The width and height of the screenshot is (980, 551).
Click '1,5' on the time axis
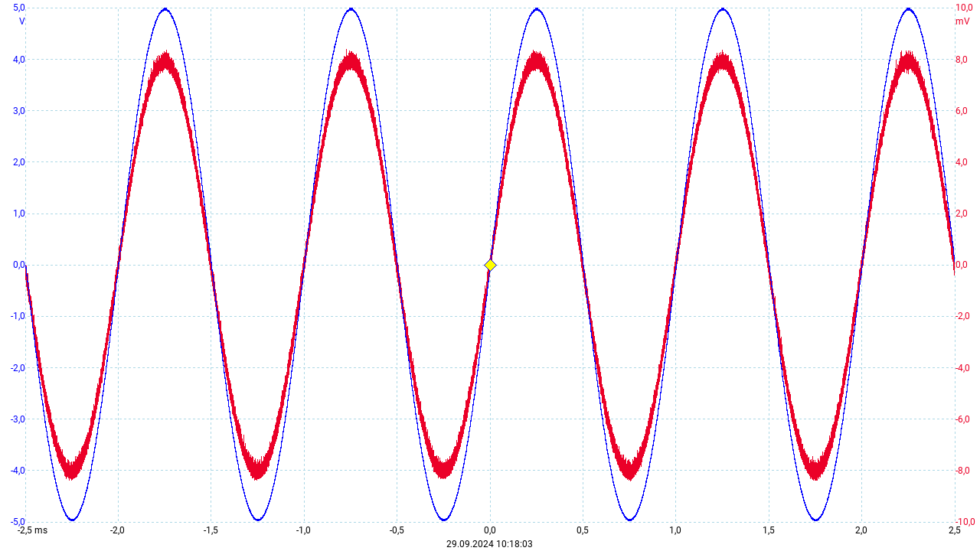pyautogui.click(x=769, y=530)
